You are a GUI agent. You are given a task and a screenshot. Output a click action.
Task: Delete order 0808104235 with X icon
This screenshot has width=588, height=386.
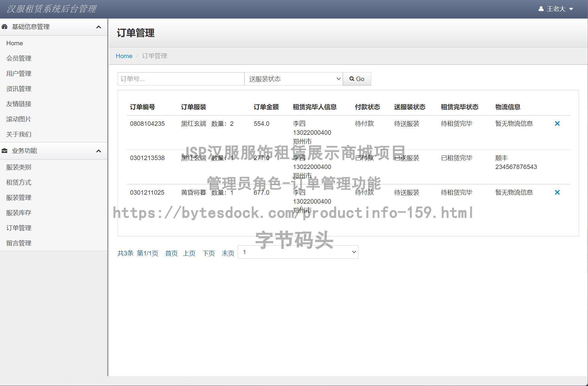(x=557, y=123)
